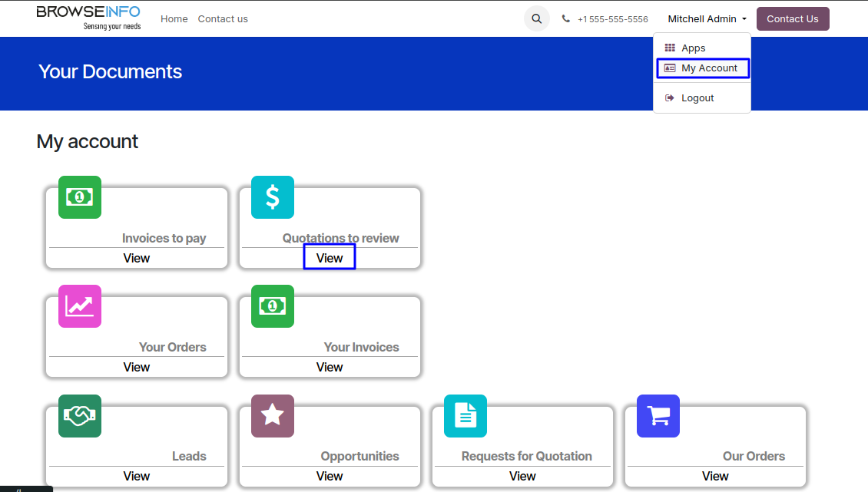Click the phone icon beside the number
868x492 pixels.
coord(566,19)
